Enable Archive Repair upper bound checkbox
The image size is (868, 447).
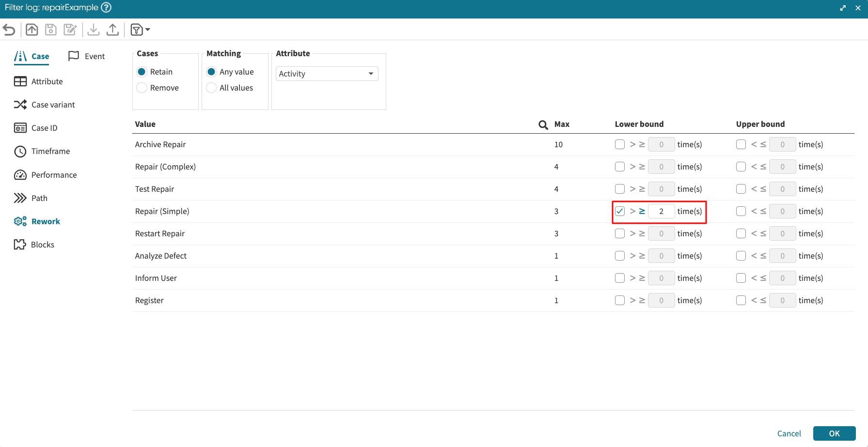click(x=741, y=144)
